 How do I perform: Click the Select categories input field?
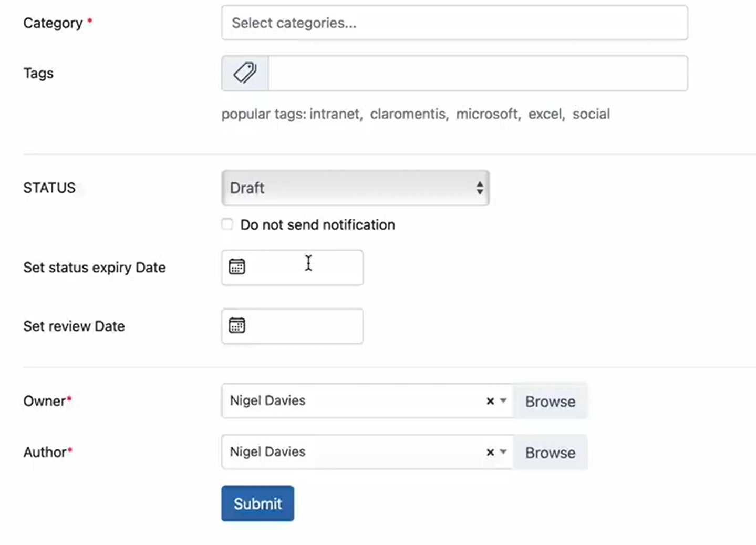pos(454,23)
